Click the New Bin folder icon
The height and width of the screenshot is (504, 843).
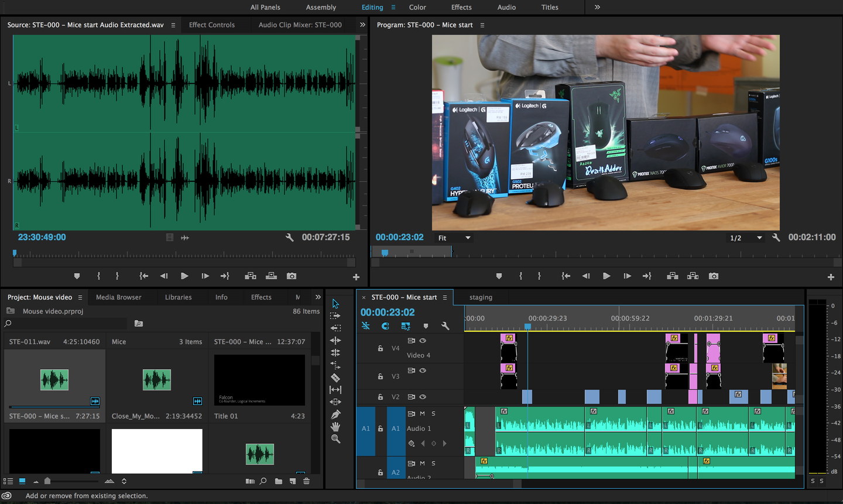tap(279, 481)
